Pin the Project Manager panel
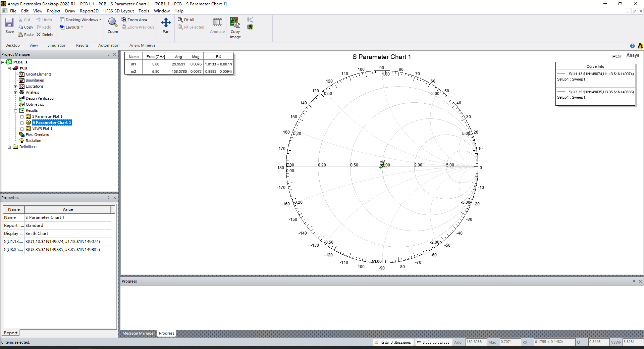Viewport: 644px width, 349px height. pyautogui.click(x=108, y=54)
